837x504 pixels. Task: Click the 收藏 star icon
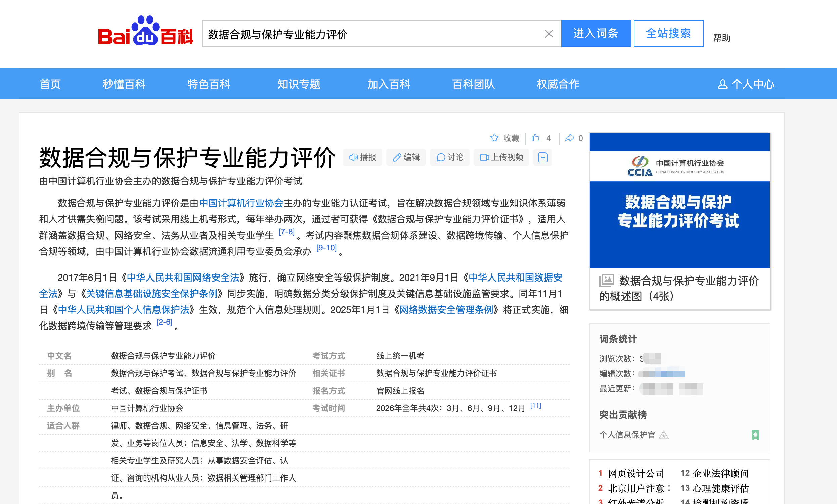coord(494,138)
